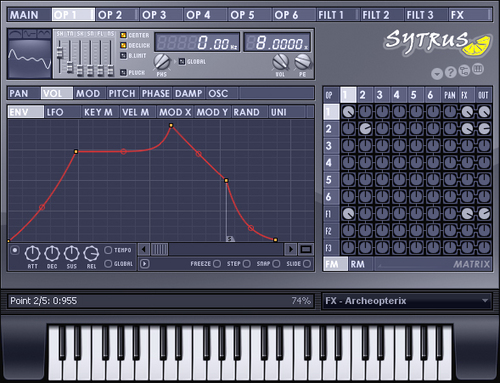Click matrix row F1 column 1 knob
500x383 pixels.
pos(348,213)
